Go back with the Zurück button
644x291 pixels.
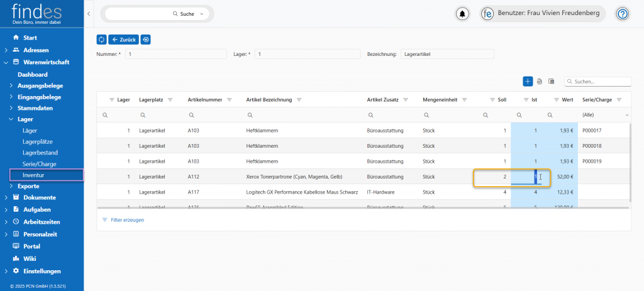123,40
